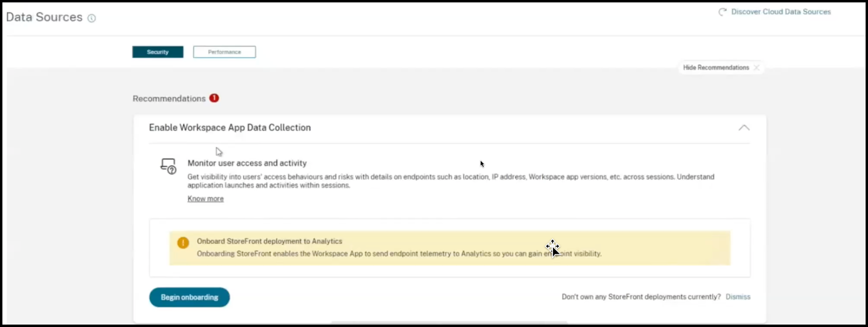Switch to the Security tab
Viewport: 868px width, 327px height.
[x=158, y=52]
